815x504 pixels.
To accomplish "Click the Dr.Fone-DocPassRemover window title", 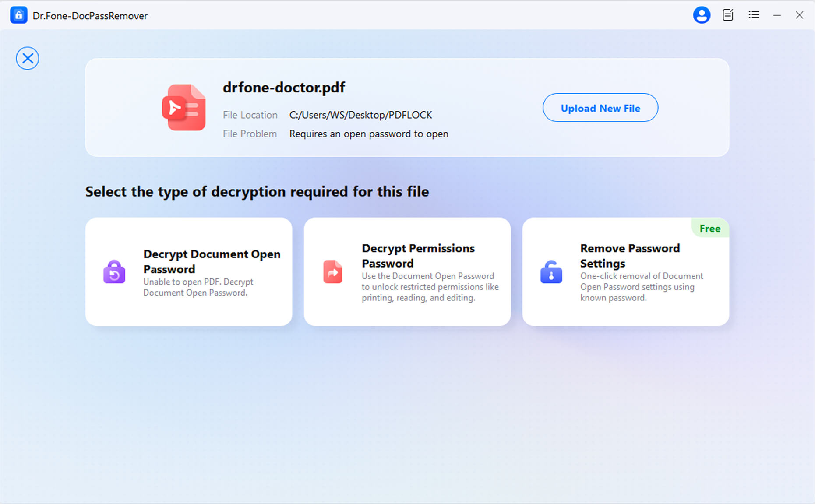I will tap(90, 16).
